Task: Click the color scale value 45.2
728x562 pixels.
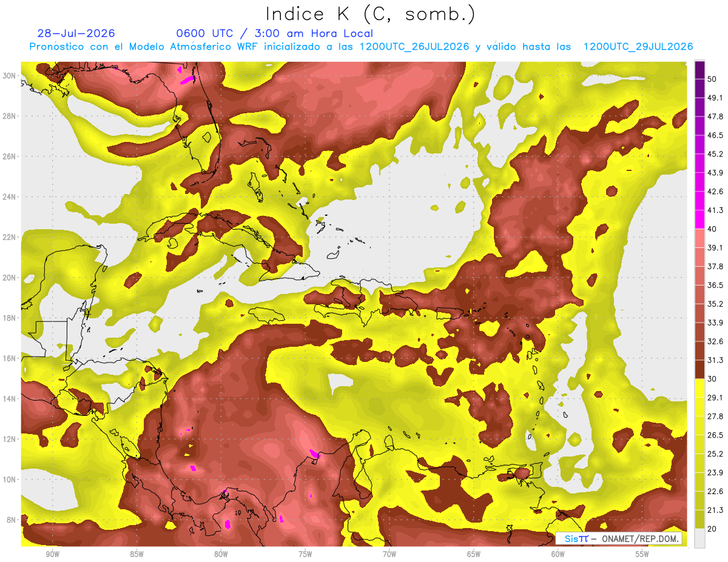Action: pyautogui.click(x=715, y=154)
